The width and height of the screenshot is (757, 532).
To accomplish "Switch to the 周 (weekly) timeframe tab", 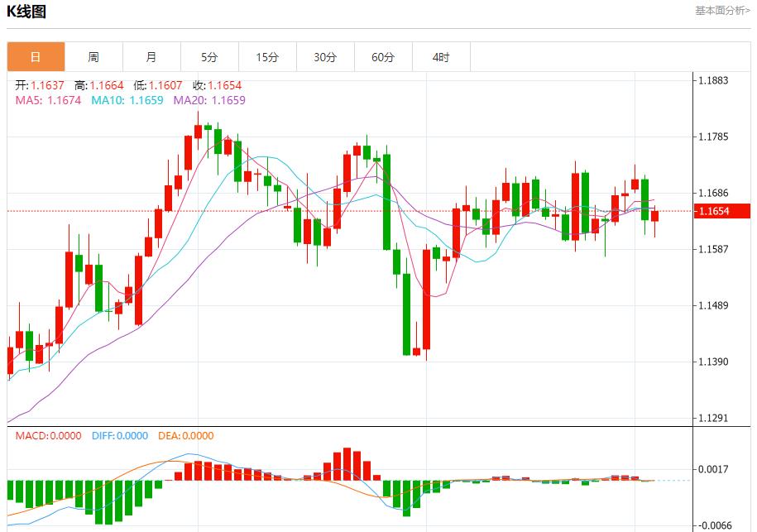I will pyautogui.click(x=93, y=56).
